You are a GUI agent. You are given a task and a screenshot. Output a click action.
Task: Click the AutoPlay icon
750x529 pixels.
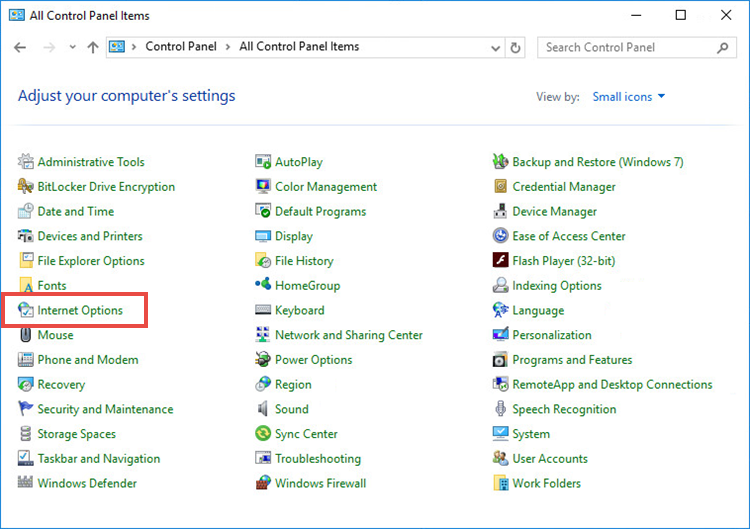[x=263, y=162]
